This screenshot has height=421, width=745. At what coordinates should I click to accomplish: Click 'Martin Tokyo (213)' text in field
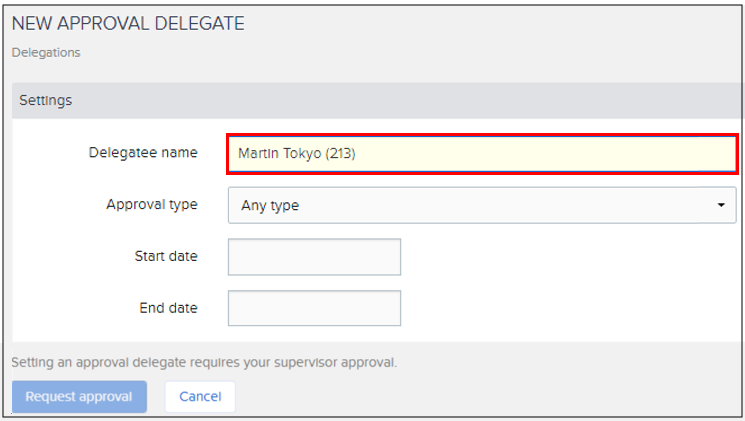coord(296,154)
